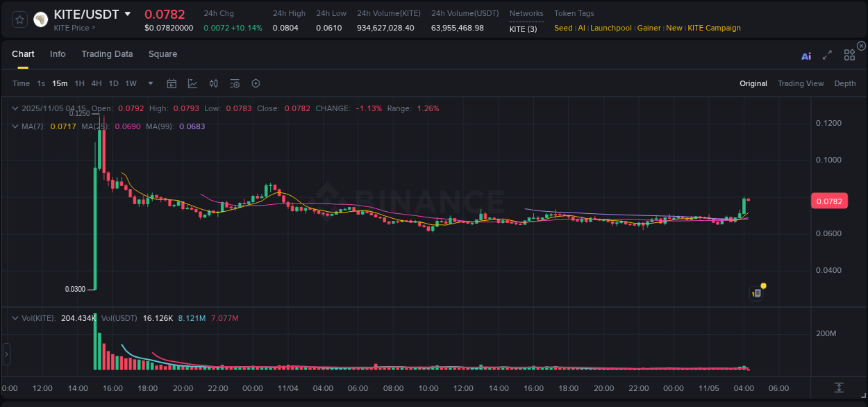Image resolution: width=868 pixels, height=407 pixels.
Task: Open the candlestick comparison tool
Action: click(213, 83)
